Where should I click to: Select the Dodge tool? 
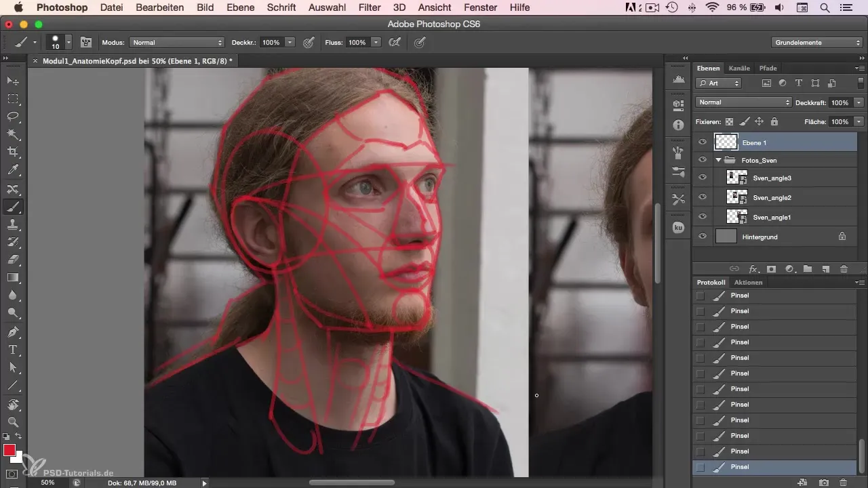(12, 312)
